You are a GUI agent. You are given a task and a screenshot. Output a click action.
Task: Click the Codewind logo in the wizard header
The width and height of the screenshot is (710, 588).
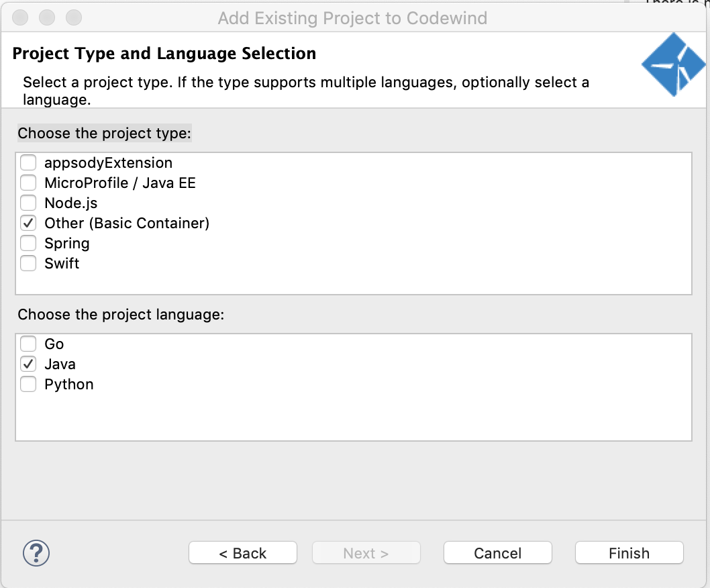[x=673, y=64]
